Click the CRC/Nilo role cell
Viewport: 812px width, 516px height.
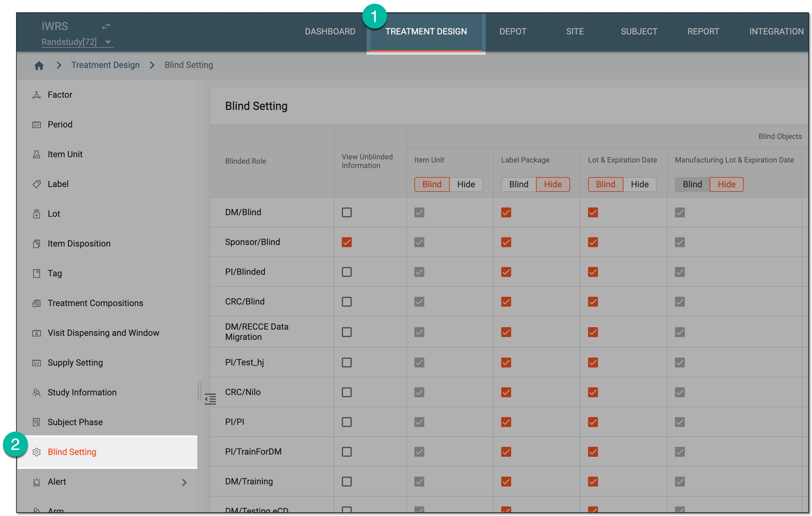pos(272,392)
